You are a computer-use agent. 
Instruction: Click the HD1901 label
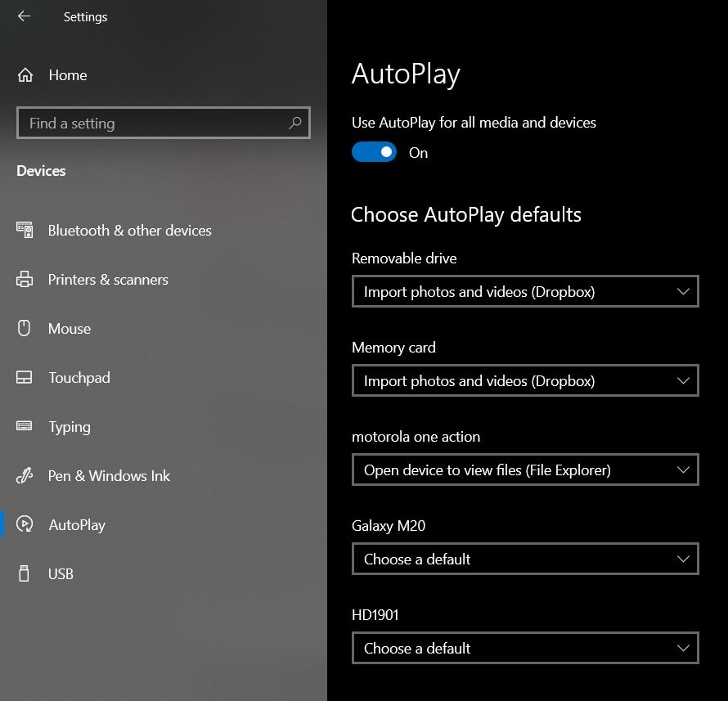pos(375,615)
